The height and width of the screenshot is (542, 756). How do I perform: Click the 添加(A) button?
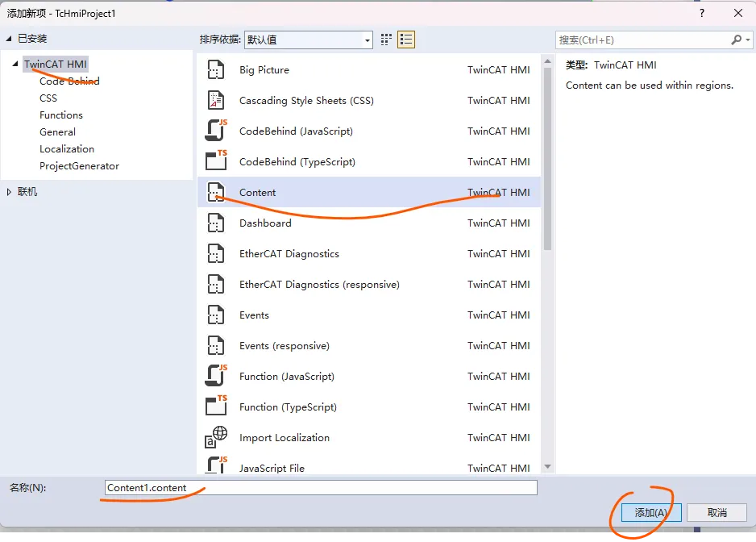tap(651, 512)
